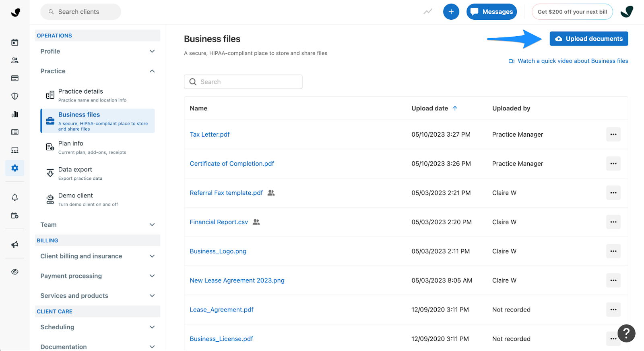
Task: Open the megaphone icon in sidebar
Action: click(15, 244)
